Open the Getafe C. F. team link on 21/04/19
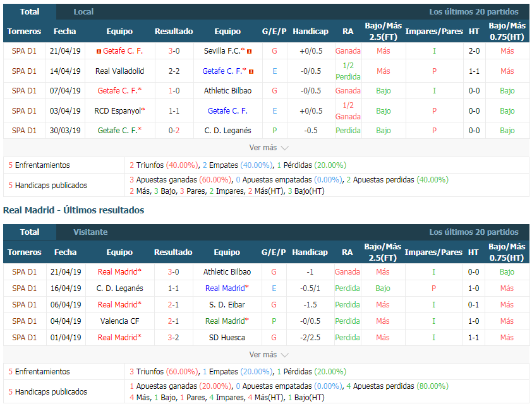The height and width of the screenshot is (404, 532). pyautogui.click(x=123, y=51)
